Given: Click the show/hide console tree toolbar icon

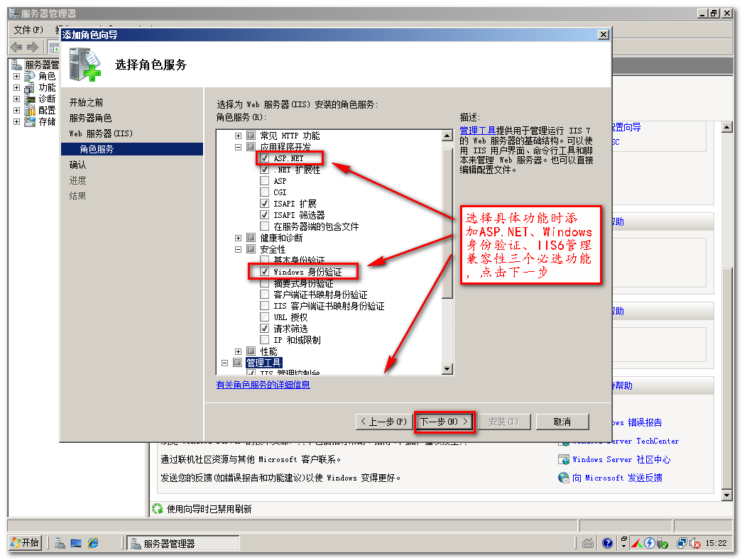Looking at the screenshot, I should click(x=53, y=48).
